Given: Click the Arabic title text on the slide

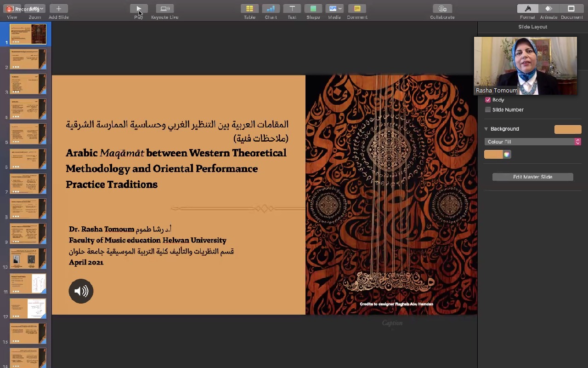Looking at the screenshot, I should tap(177, 131).
